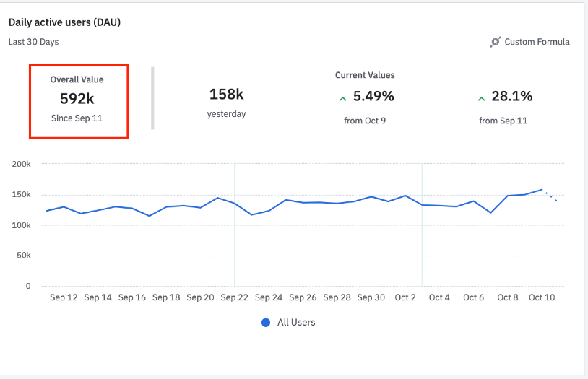The height and width of the screenshot is (379, 588).
Task: Click the Oct 2 label on x-axis
Action: tap(405, 297)
